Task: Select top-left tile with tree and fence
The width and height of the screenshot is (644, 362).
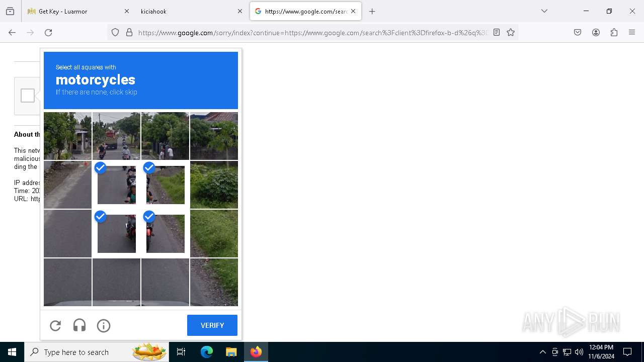Action: click(68, 136)
